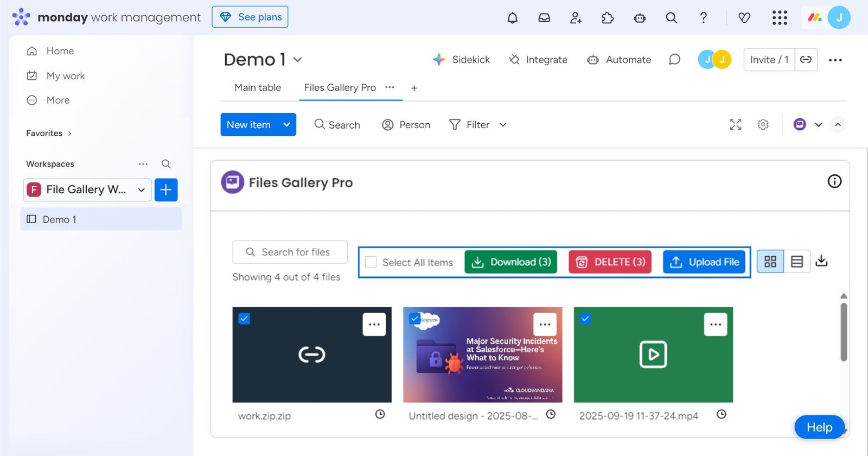Check the Select All Items checkbox
Viewport: 868px width, 456px height.
(371, 262)
